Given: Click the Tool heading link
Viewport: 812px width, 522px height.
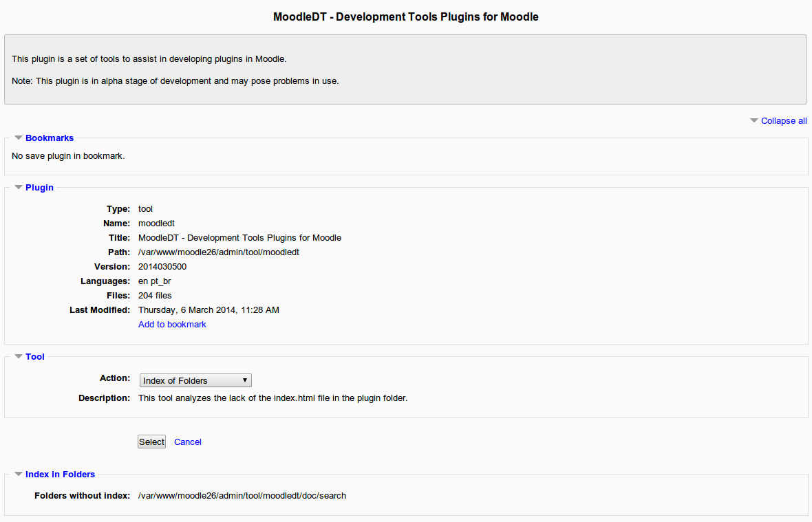Looking at the screenshot, I should pyautogui.click(x=34, y=356).
